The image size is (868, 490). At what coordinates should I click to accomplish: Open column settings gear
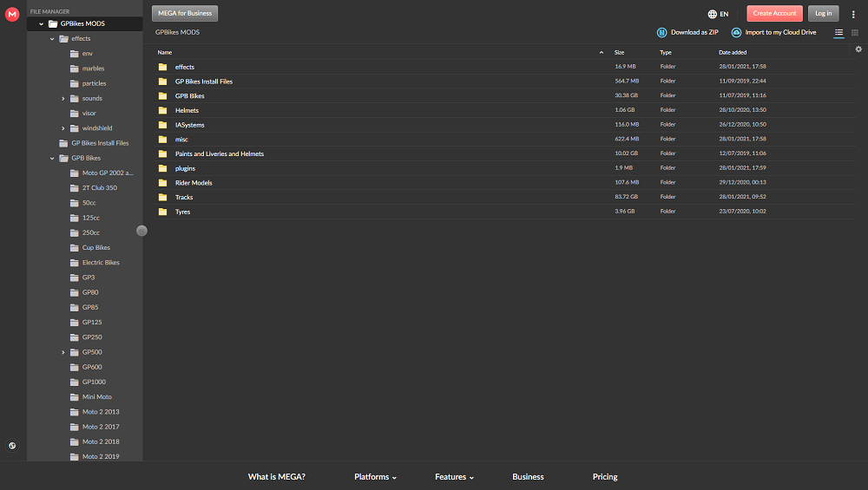[x=858, y=49]
